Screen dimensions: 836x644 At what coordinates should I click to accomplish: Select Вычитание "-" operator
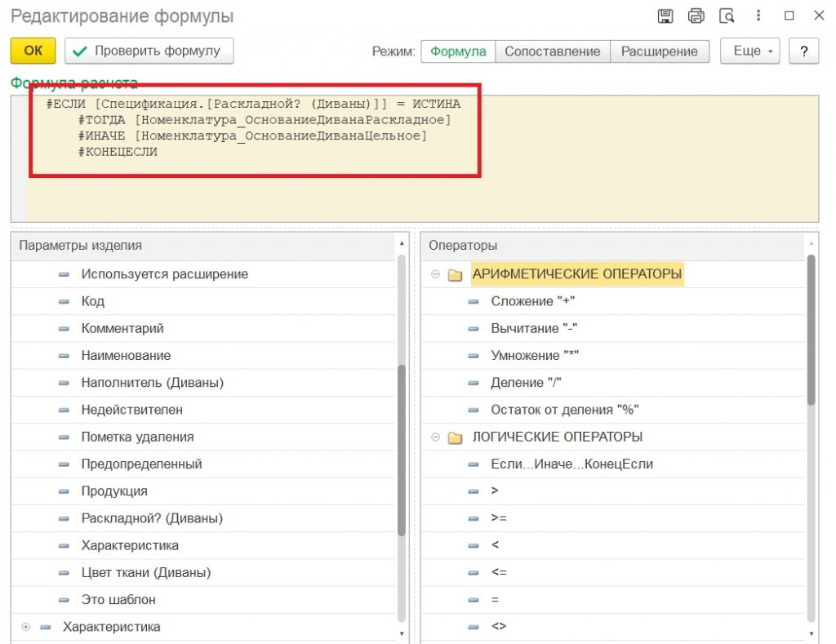coord(612,328)
